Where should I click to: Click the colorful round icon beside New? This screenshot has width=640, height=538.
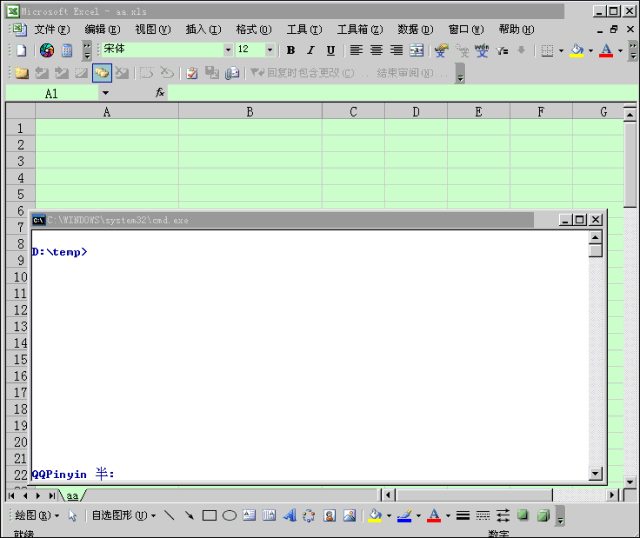pyautogui.click(x=47, y=50)
